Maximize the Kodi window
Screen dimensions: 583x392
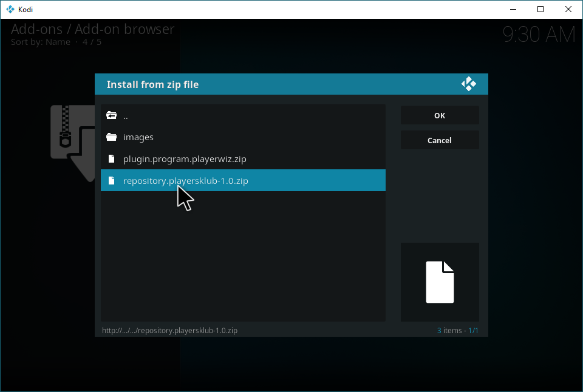click(540, 9)
